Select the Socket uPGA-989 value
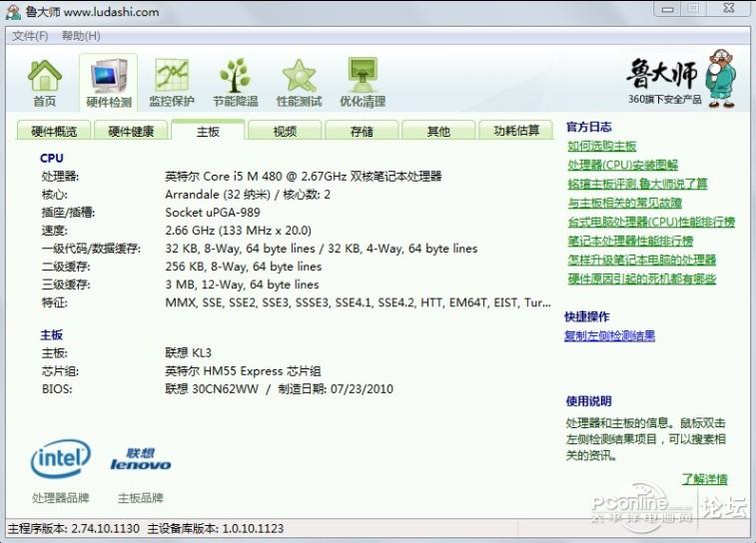756x543 pixels. pyautogui.click(x=212, y=213)
